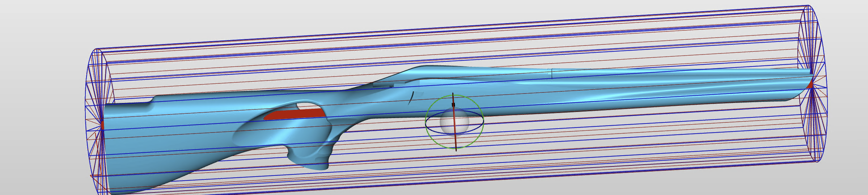The image size is (868, 195).
Task: Click the pistol grip of the stock
Action: 315,155
